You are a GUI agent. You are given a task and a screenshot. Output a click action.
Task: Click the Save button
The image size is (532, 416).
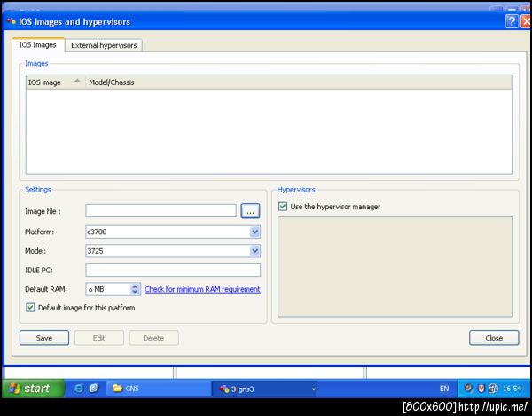click(44, 338)
